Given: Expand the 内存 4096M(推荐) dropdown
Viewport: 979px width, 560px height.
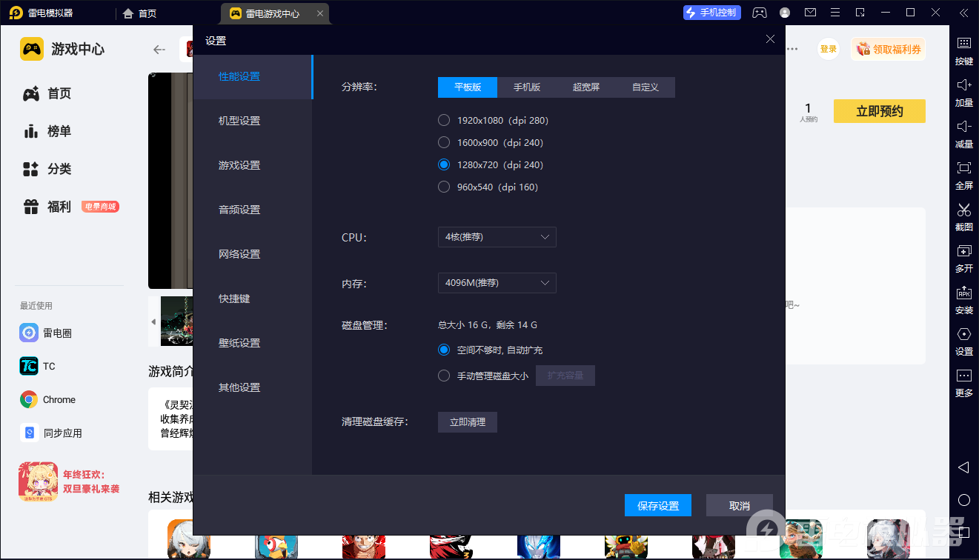Looking at the screenshot, I should pos(497,283).
